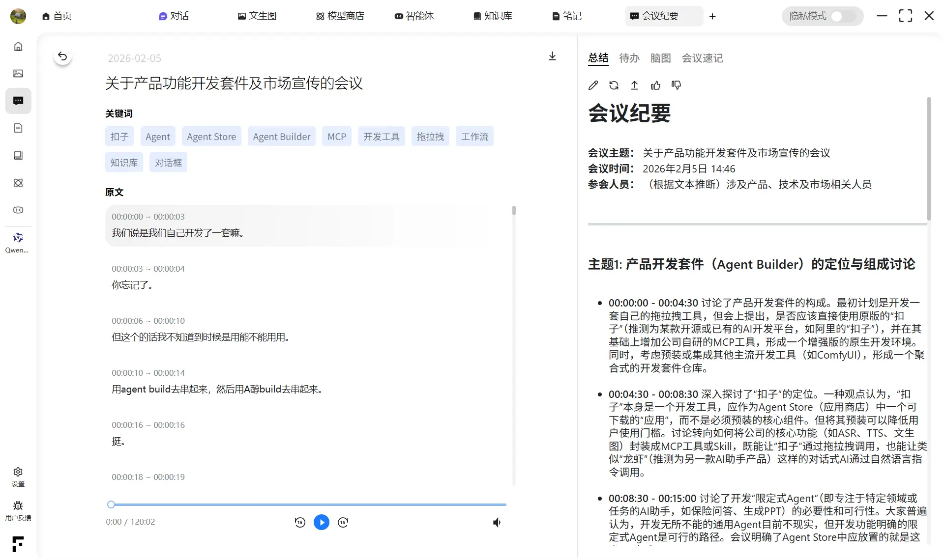The width and height of the screenshot is (944, 560).
Task: Export the summary using the upload icon
Action: (x=634, y=85)
